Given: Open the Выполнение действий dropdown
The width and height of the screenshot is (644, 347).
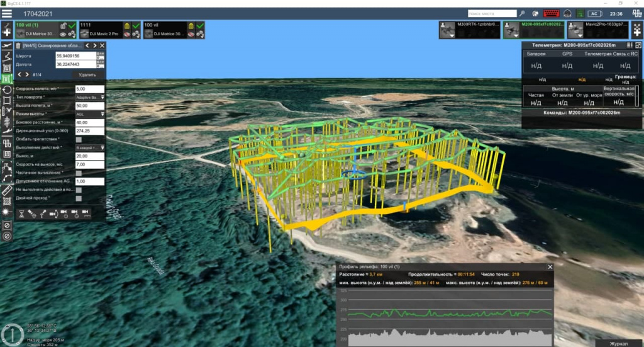Looking at the screenshot, I should coord(89,147).
